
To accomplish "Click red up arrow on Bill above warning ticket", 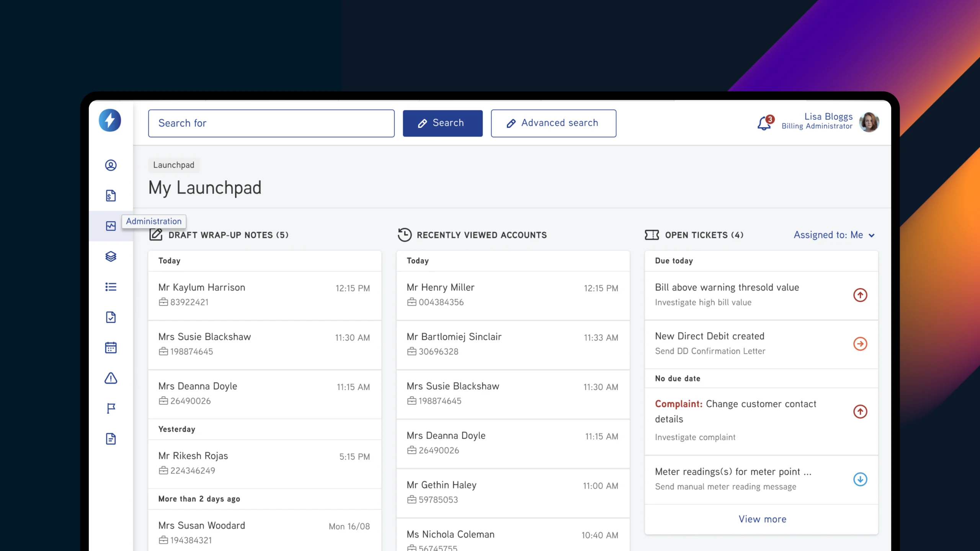I will [860, 295].
